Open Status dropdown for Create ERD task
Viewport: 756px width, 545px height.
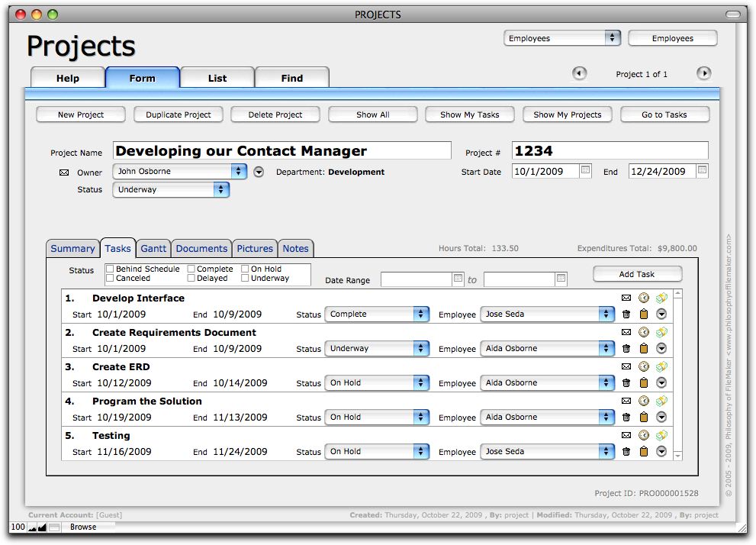pos(377,382)
